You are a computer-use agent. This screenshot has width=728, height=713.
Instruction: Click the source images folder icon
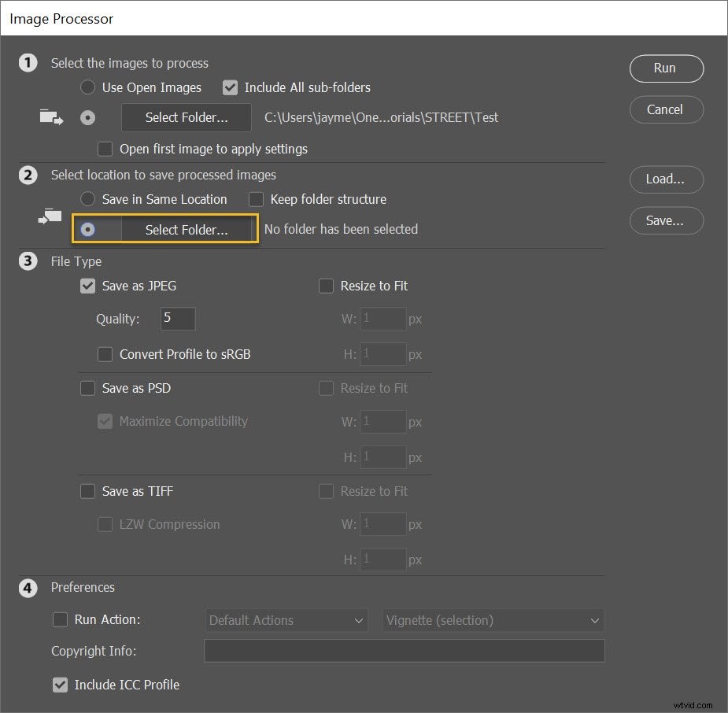pos(50,116)
